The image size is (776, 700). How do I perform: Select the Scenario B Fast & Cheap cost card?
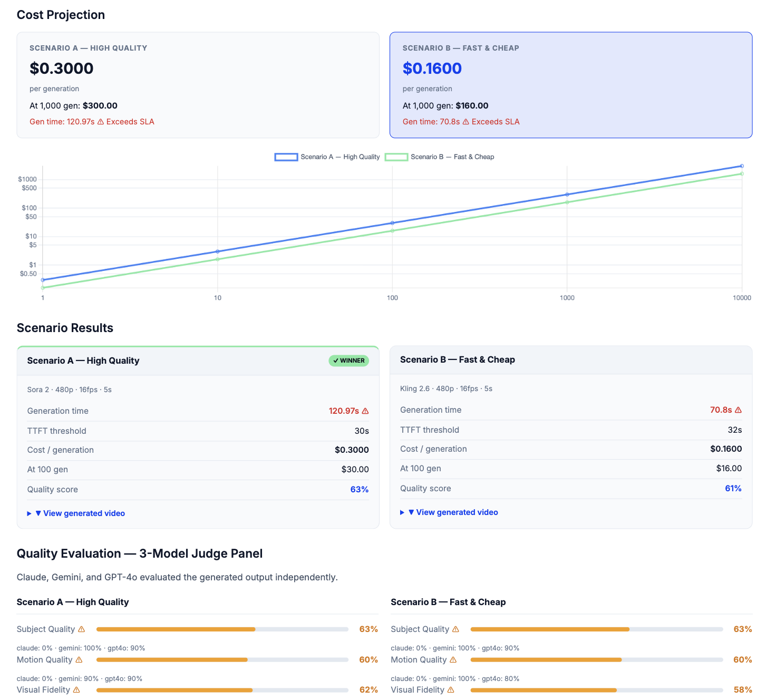[x=571, y=85]
